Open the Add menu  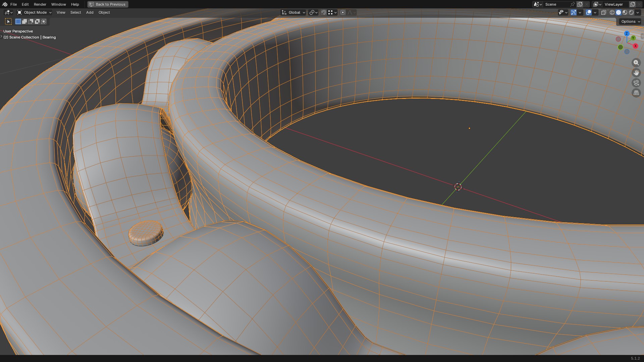pos(90,12)
